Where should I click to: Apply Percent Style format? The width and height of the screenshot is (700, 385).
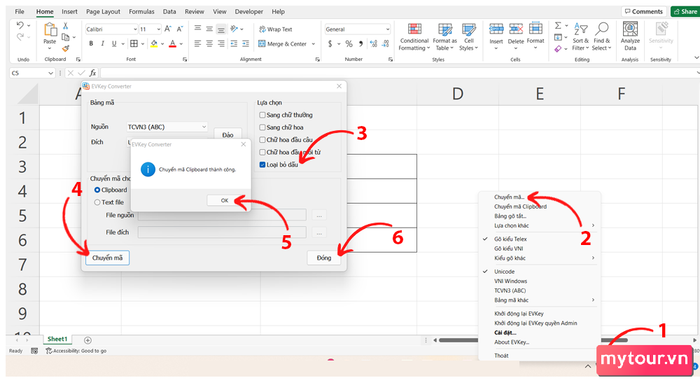pyautogui.click(x=349, y=44)
